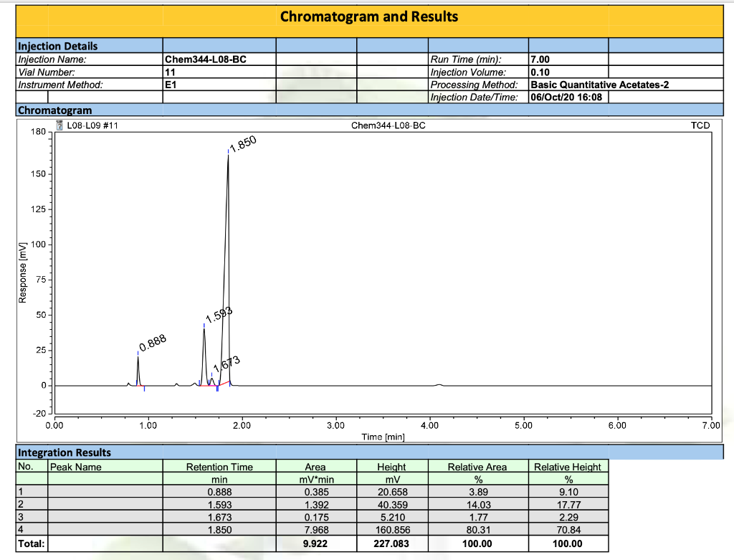Select Injection Date/Time value 06/Oct/20 16:08

click(x=566, y=98)
